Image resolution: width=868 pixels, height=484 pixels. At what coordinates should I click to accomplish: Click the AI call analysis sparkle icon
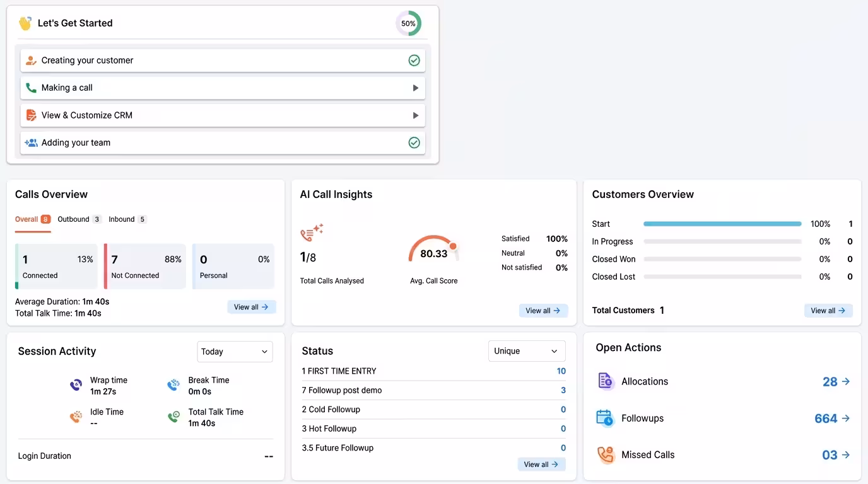pyautogui.click(x=312, y=233)
